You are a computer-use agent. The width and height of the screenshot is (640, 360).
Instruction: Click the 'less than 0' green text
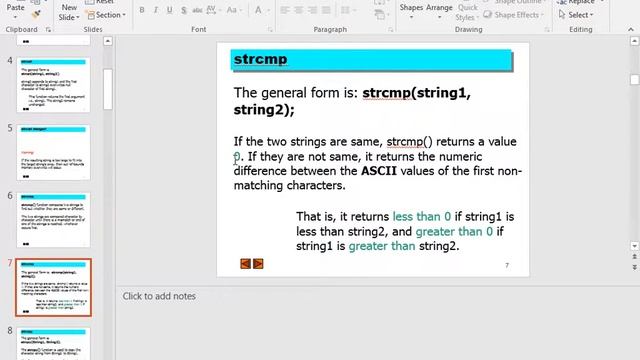coord(422,216)
